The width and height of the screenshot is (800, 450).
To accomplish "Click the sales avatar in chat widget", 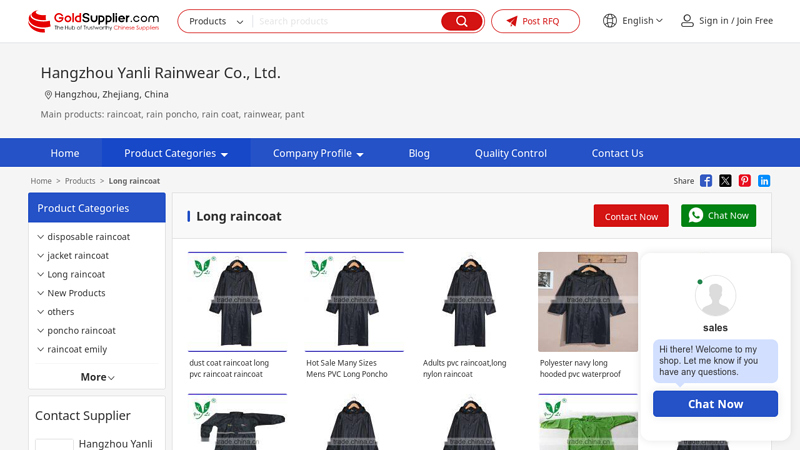I will 715,296.
